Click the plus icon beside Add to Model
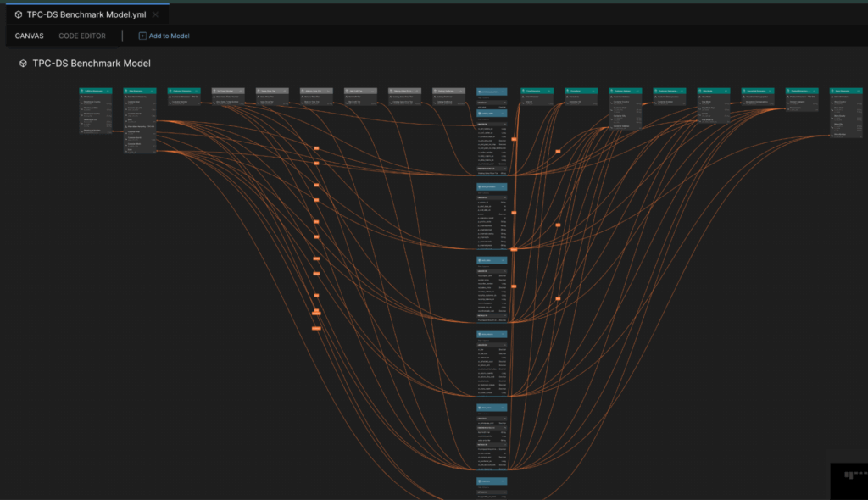 tap(142, 36)
